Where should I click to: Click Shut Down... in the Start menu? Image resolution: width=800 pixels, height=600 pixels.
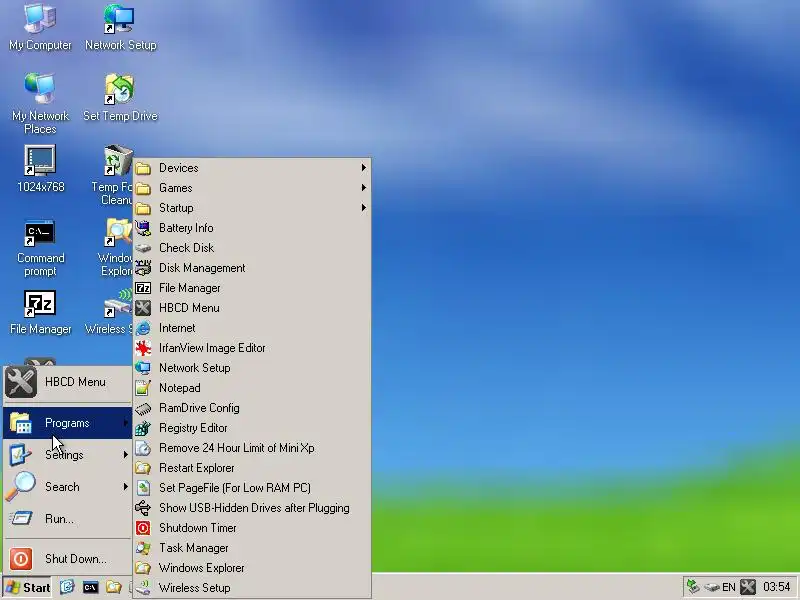[x=67, y=559]
